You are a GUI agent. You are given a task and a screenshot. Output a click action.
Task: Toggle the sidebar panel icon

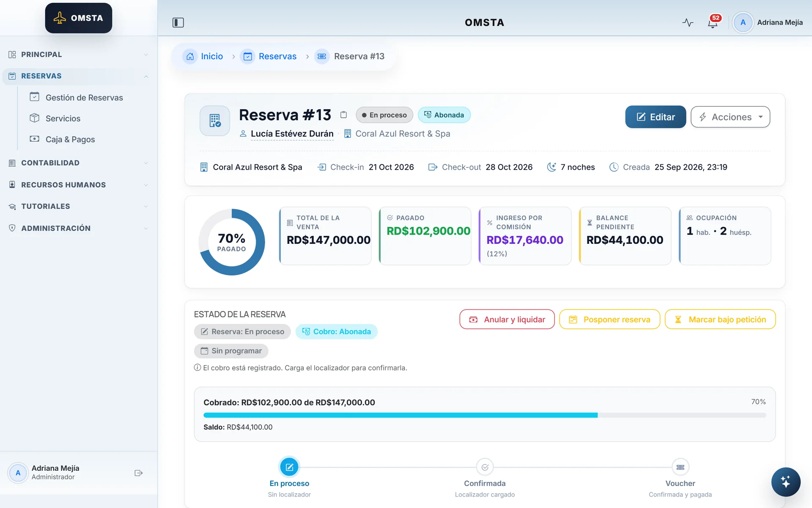[178, 22]
